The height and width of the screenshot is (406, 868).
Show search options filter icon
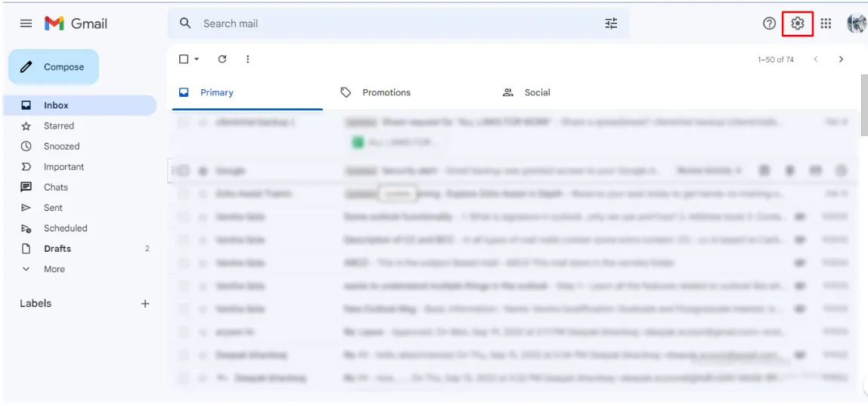tap(611, 23)
